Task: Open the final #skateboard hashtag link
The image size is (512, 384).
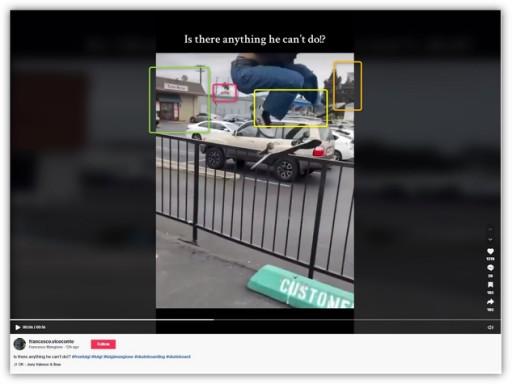Action: (178, 357)
